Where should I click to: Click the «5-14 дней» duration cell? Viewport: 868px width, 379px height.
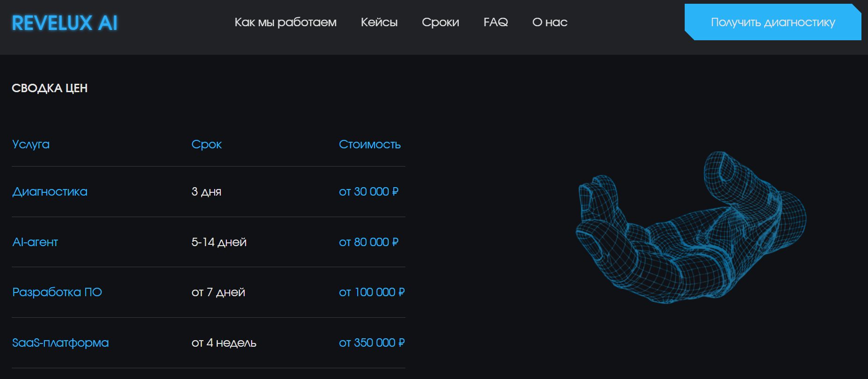coord(219,242)
